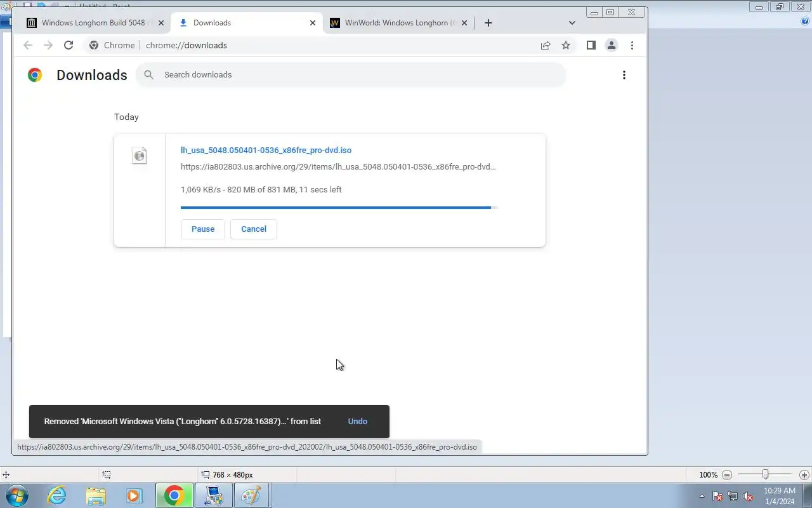Click the Chrome logo beside Downloads heading

coord(35,75)
